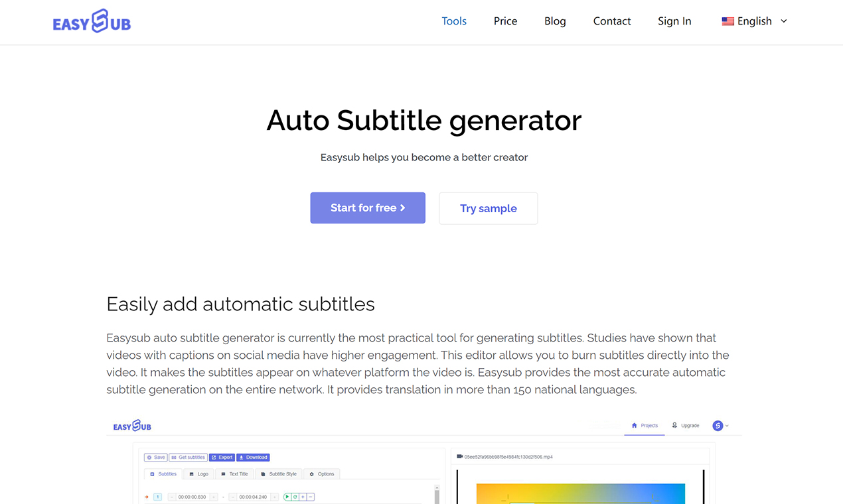Click the minus icon to remove the subtitle line
The height and width of the screenshot is (504, 843).
tap(311, 497)
